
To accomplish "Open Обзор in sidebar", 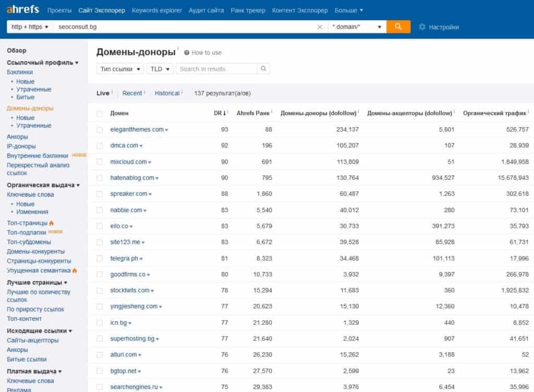I will pos(16,51).
